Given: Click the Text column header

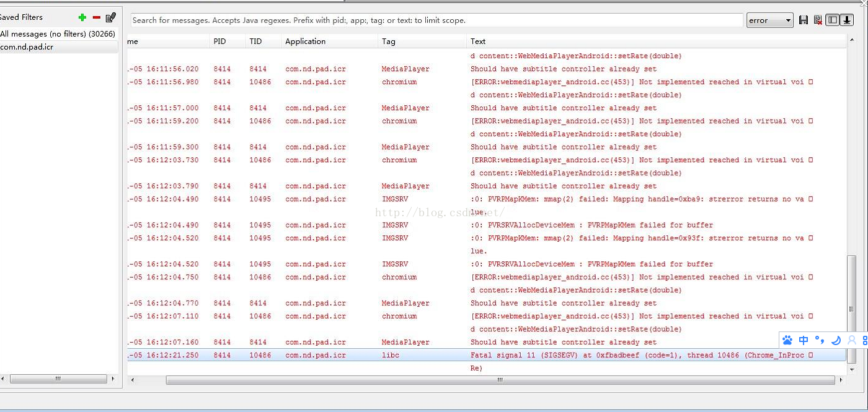Looking at the screenshot, I should pos(657,42).
